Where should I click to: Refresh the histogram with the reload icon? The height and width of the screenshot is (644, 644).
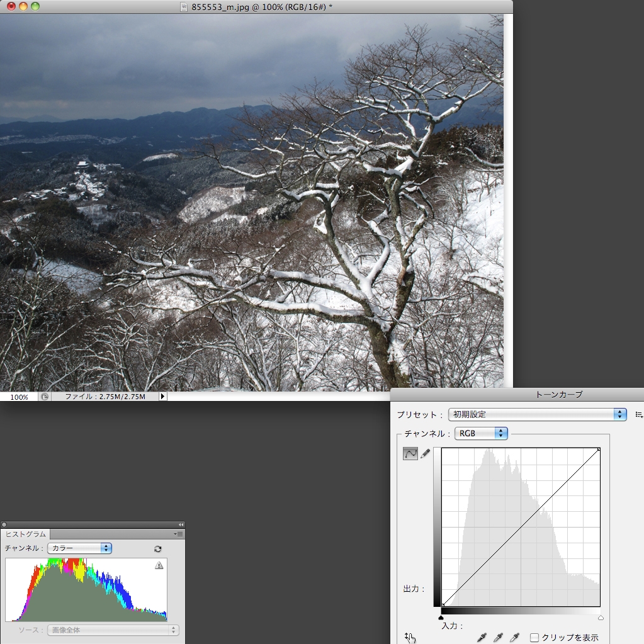158,549
